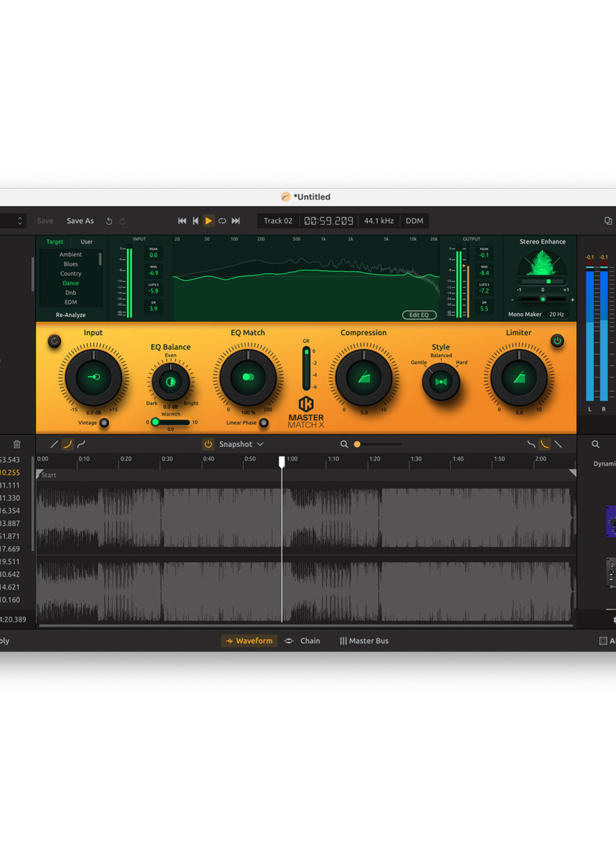
Task: Toggle the Snapshot power button
Action: click(208, 444)
